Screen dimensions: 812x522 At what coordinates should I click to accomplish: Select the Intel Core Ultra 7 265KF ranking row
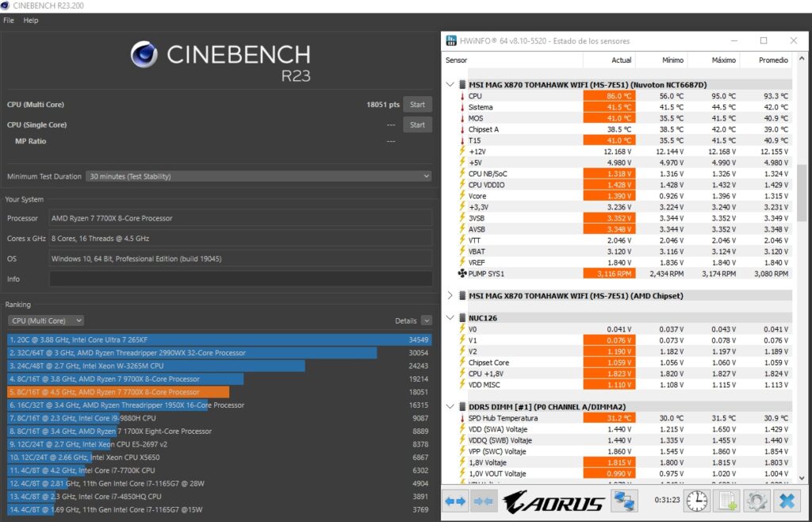click(x=220, y=340)
